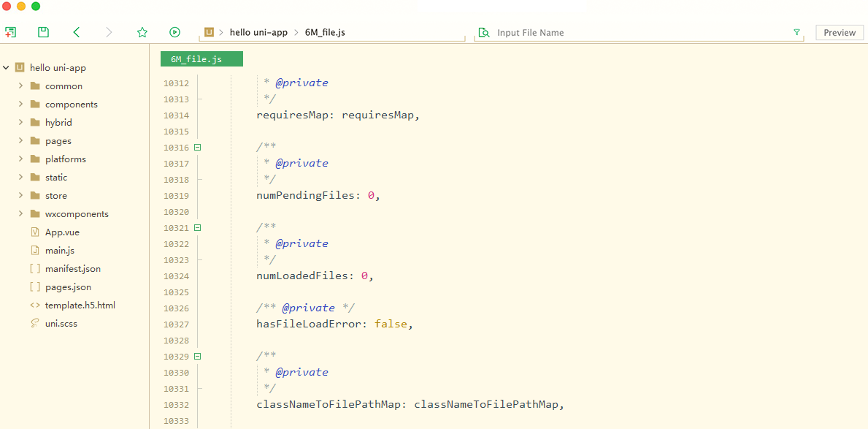Save the file with the disk icon
The height and width of the screenshot is (429, 868).
[x=43, y=32]
